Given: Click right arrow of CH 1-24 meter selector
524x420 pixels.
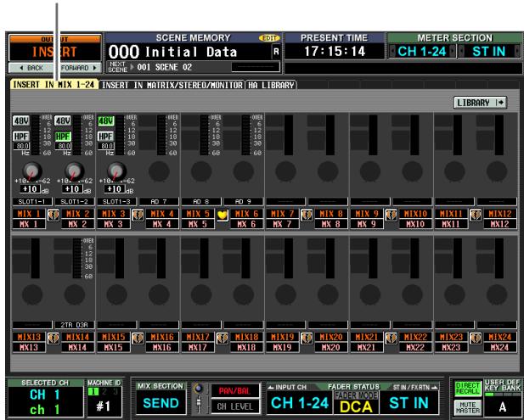Looking at the screenshot, I should pyautogui.click(x=452, y=51).
